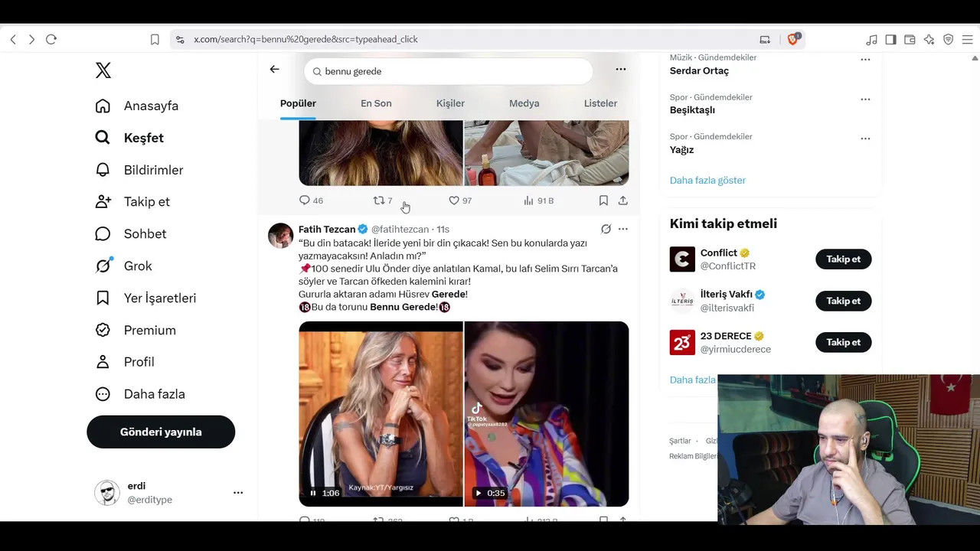Click the Şartlar footer link
The image size is (980, 551).
click(x=680, y=442)
